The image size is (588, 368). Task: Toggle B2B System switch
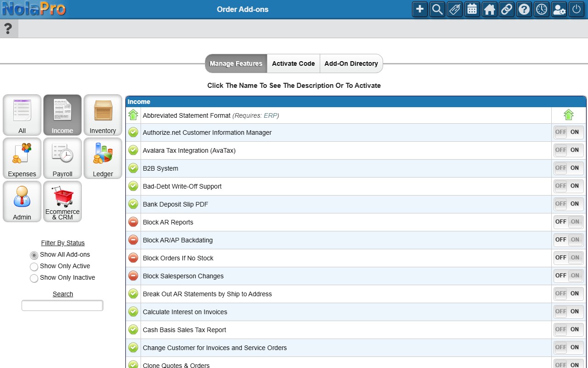569,168
